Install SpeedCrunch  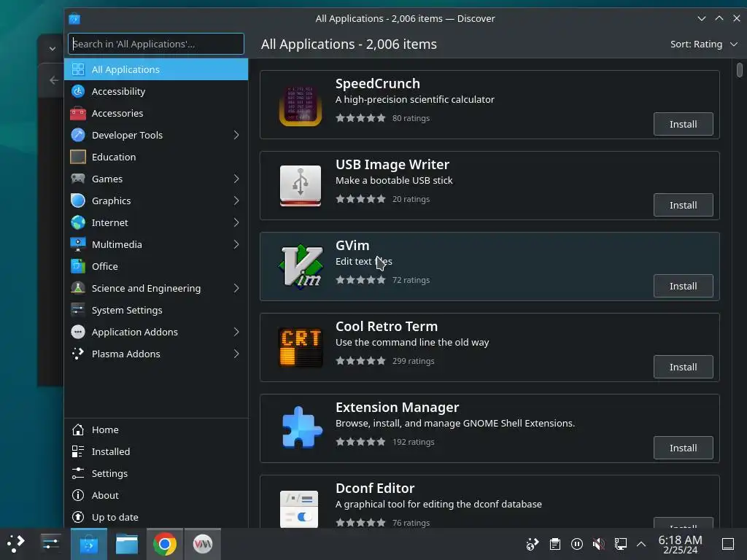point(683,124)
